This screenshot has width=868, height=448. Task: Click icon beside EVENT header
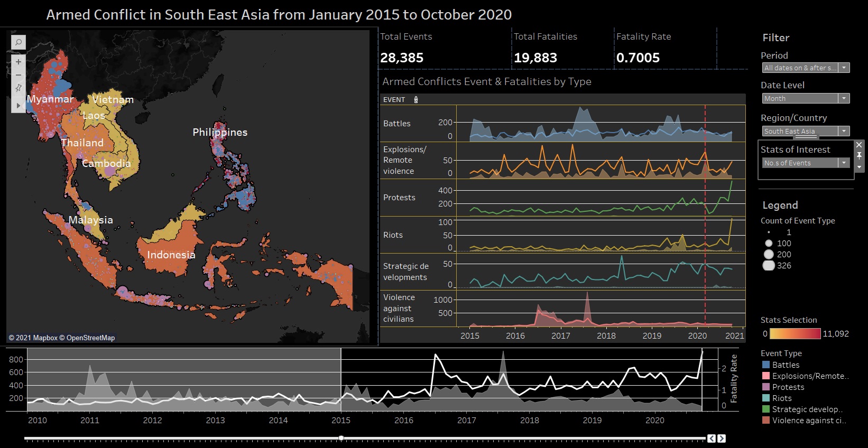pyautogui.click(x=416, y=99)
